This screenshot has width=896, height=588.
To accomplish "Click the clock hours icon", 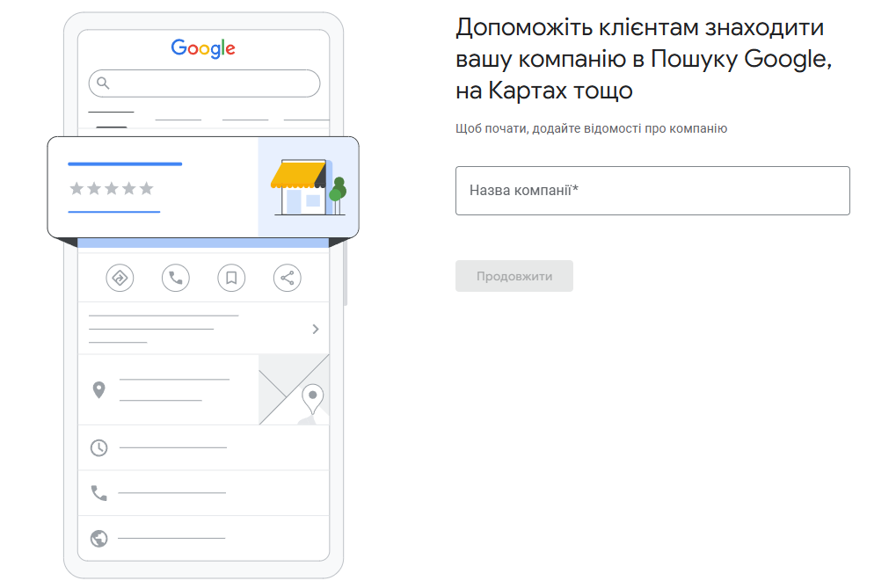I will coord(98,447).
